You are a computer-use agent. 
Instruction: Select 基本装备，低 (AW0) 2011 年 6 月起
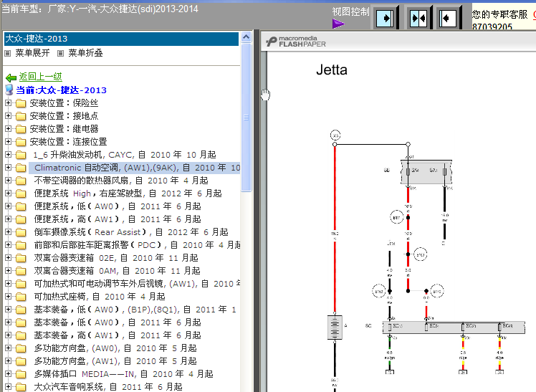coord(118,322)
